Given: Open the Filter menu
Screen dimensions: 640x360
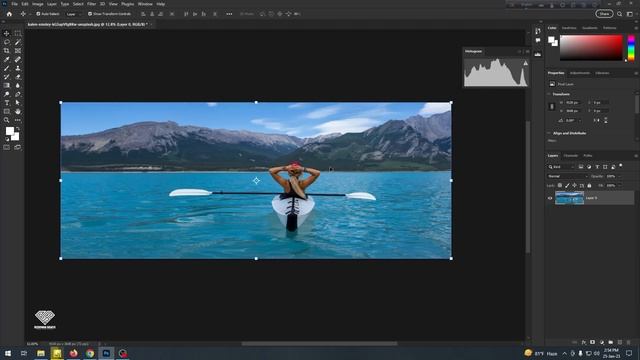Looking at the screenshot, I should [x=91, y=4].
